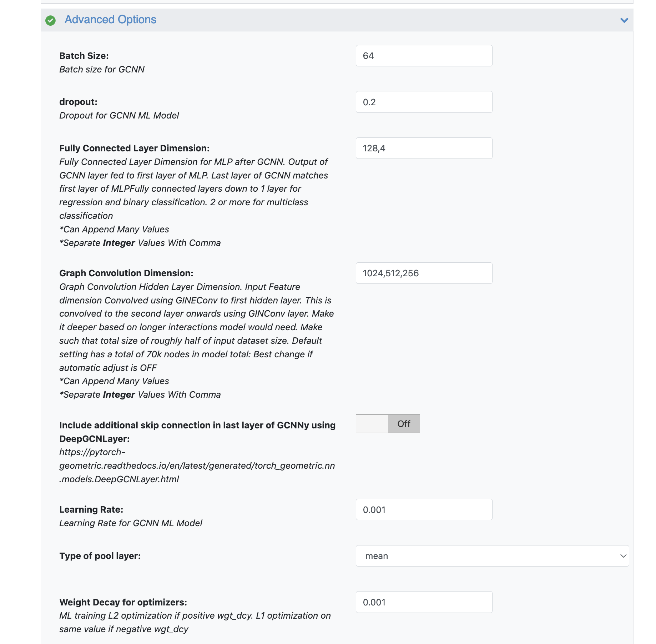Click the Weight Decay for optimizers label
The height and width of the screenshot is (644, 656).
click(123, 602)
